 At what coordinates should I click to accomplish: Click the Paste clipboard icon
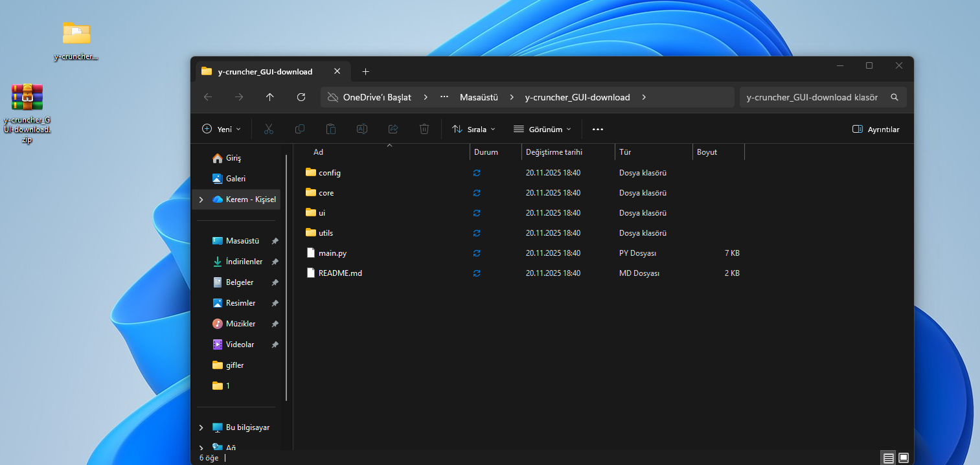[331, 129]
